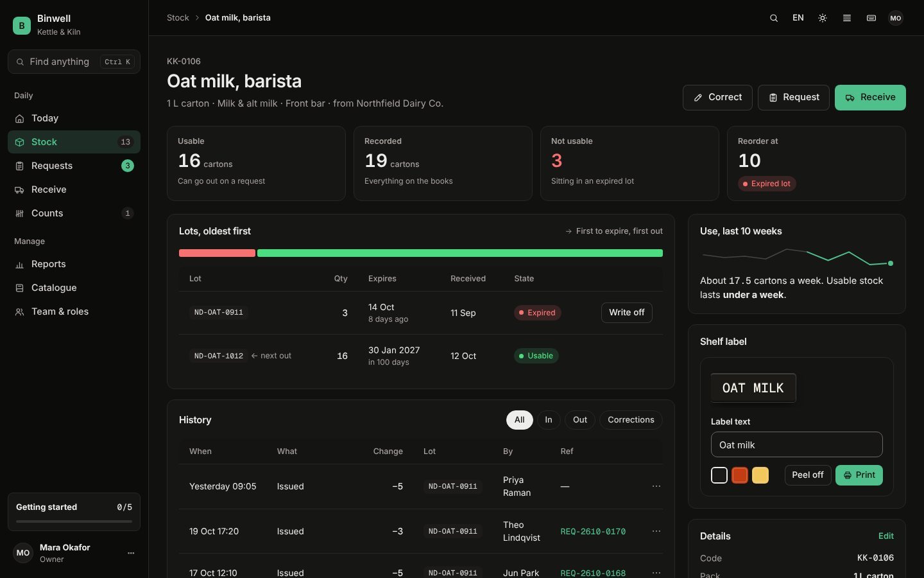
Task: Click the Request button in the header
Action: point(794,98)
